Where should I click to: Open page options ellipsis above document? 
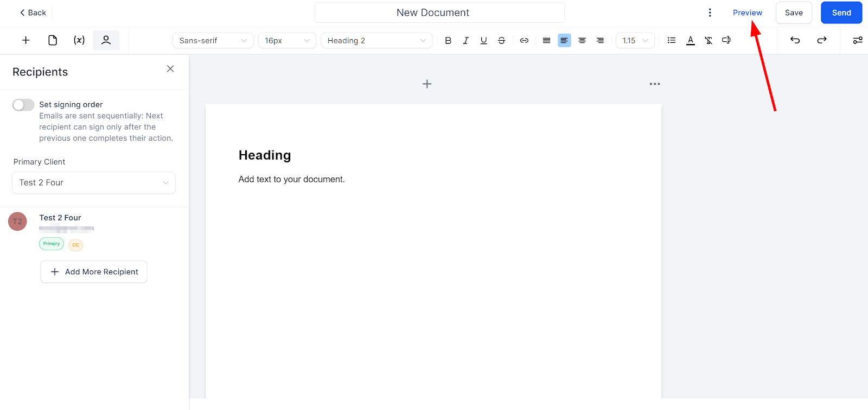(655, 84)
